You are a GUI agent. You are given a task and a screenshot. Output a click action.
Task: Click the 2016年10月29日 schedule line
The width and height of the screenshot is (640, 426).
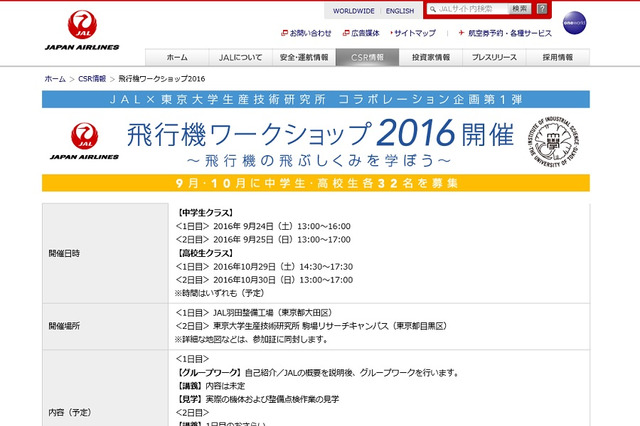[264, 266]
